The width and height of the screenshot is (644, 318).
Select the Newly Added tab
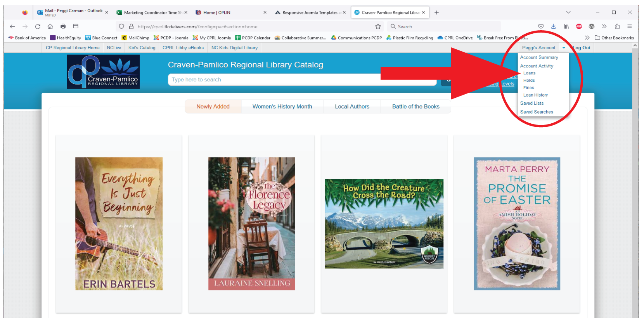[x=213, y=106]
